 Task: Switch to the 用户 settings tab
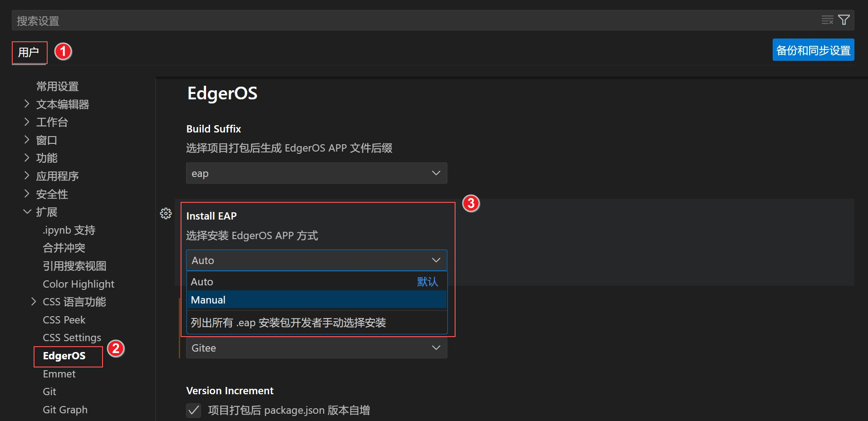[x=29, y=52]
